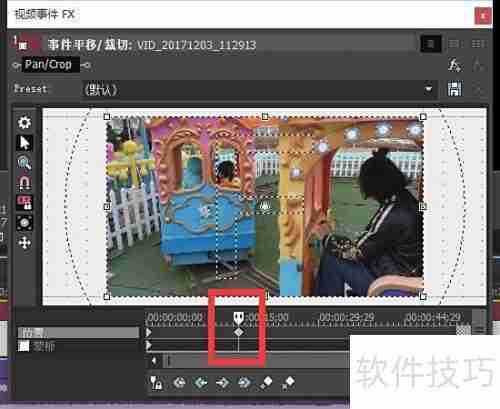Go to previous keyframe button
This screenshot has width=500, height=409.
[201, 383]
